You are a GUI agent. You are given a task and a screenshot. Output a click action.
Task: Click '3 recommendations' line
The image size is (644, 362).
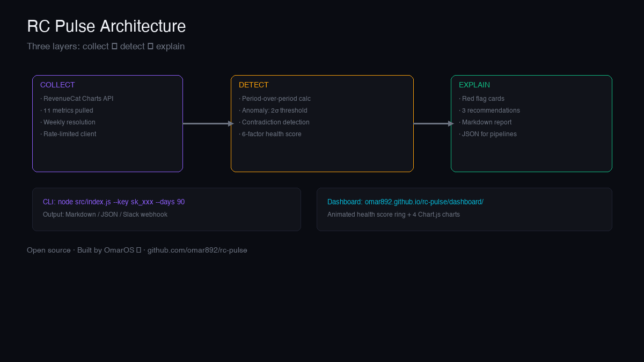[x=489, y=110]
